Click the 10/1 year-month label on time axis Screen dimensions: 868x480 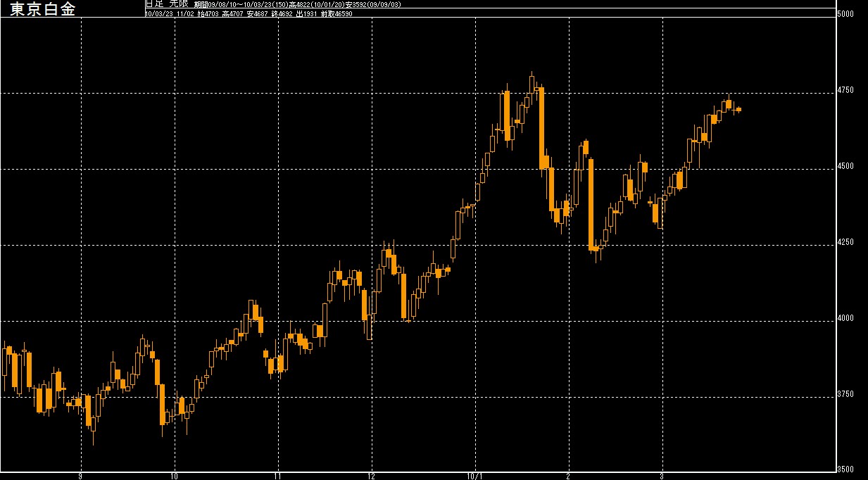coord(477,476)
